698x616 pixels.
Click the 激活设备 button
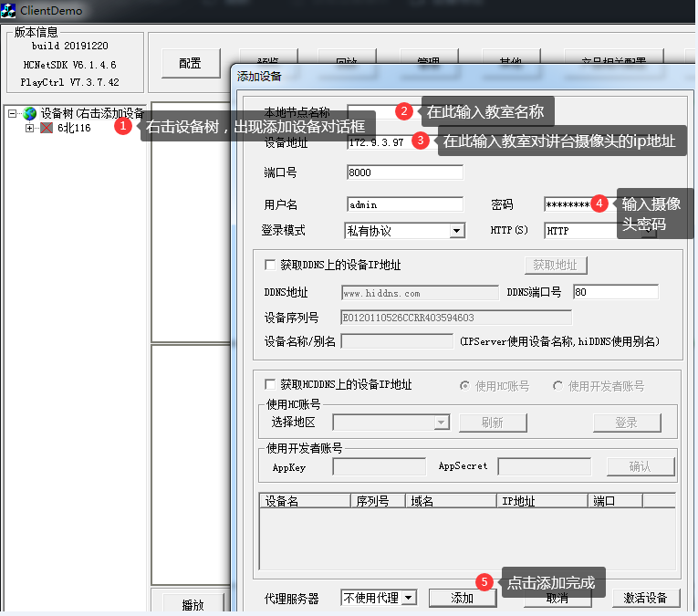click(x=646, y=598)
